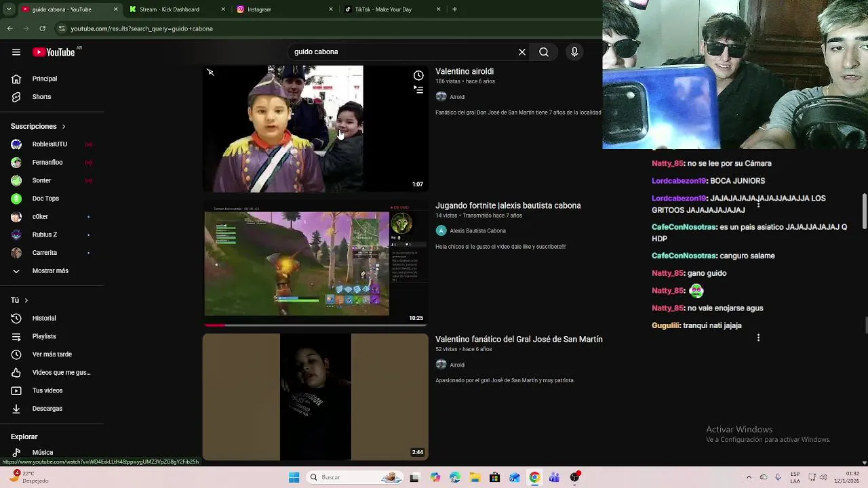Open Google Chrome from the taskbar
Viewport: 868px width, 488px height.
click(x=534, y=477)
